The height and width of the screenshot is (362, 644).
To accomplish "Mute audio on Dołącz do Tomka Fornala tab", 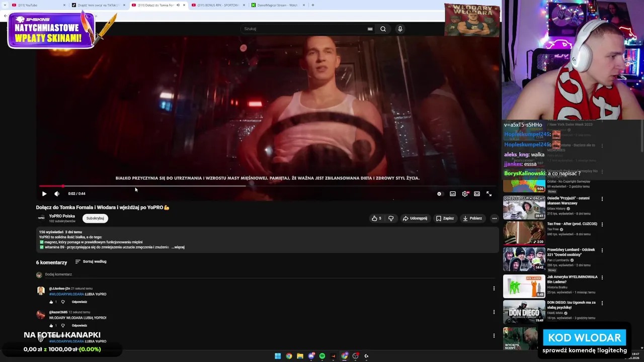I will click(x=178, y=5).
